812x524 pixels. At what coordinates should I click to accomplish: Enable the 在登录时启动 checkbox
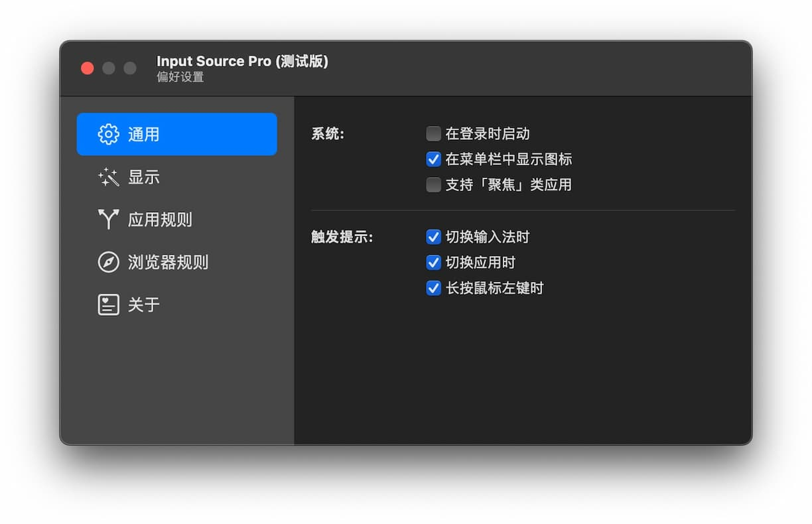click(433, 133)
